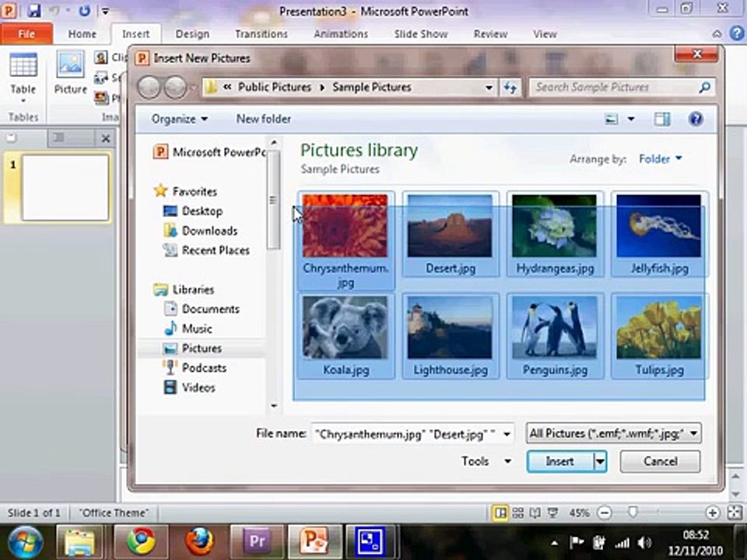Open view options dropdown arrow
The height and width of the screenshot is (560, 747).
pos(631,119)
